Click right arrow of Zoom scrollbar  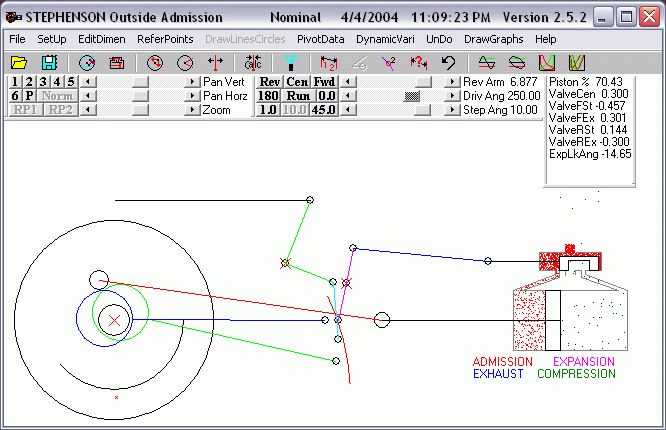[192, 110]
